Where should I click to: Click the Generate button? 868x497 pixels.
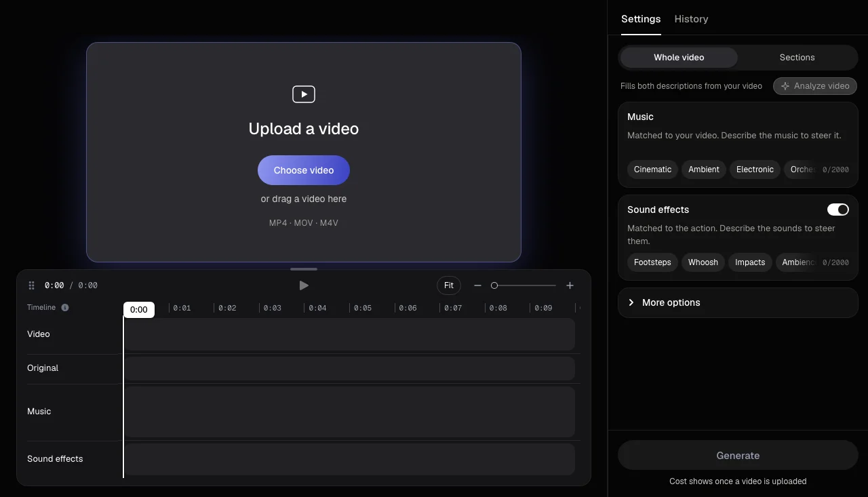(738, 456)
